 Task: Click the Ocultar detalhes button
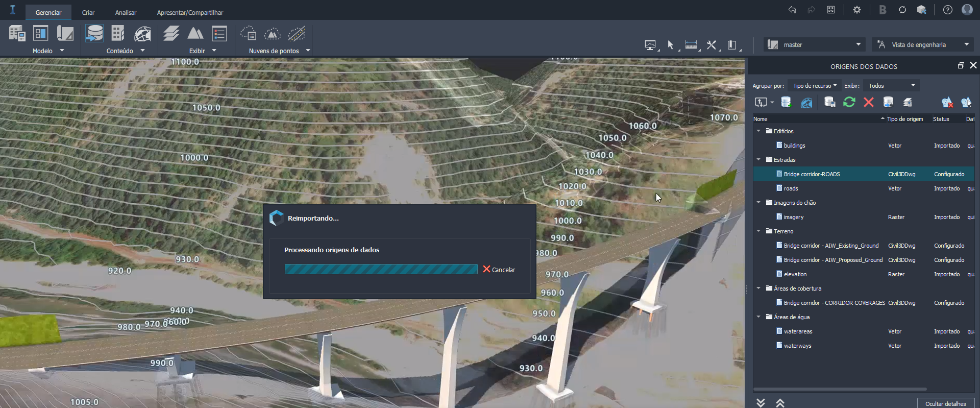pos(946,403)
